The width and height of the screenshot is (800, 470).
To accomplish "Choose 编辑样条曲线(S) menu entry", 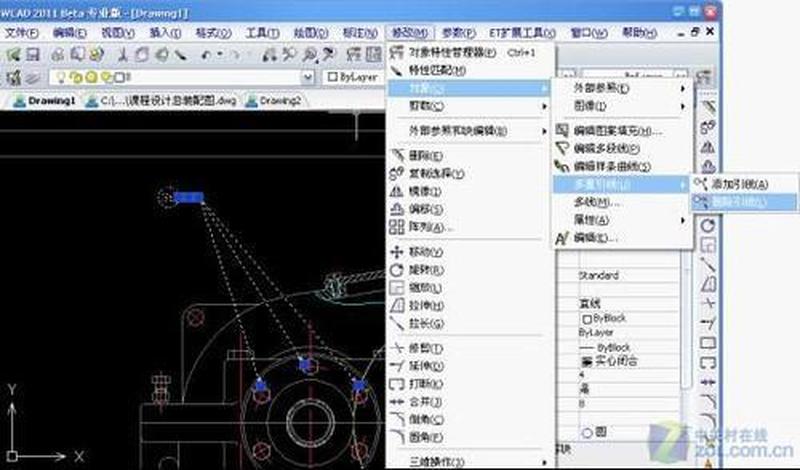I will tap(623, 166).
